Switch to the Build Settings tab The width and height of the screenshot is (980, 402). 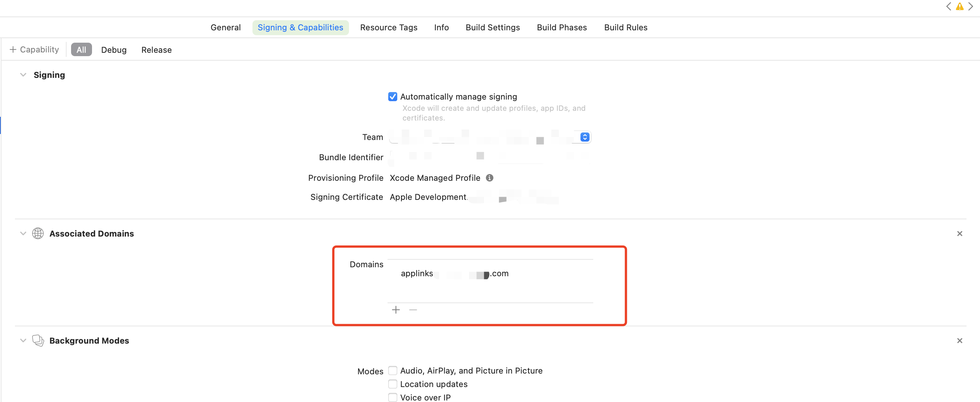pyautogui.click(x=492, y=27)
